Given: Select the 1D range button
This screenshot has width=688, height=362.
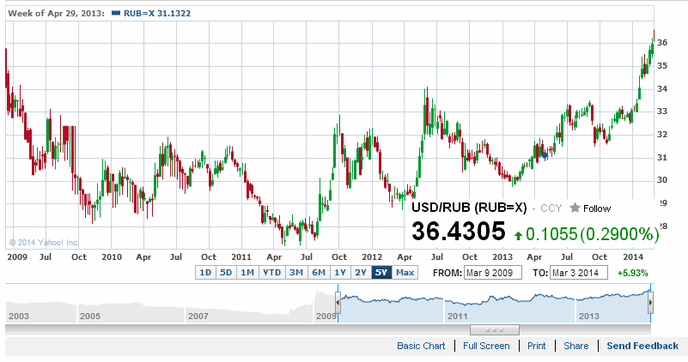Looking at the screenshot, I should [x=205, y=272].
